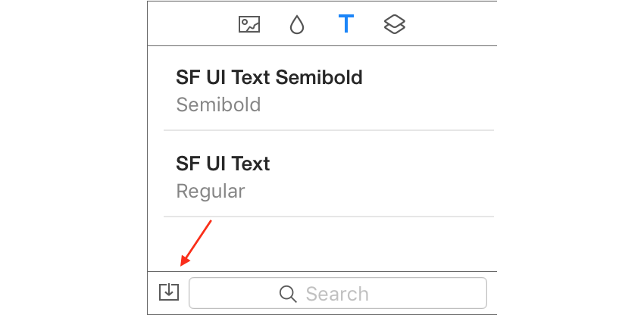The height and width of the screenshot is (315, 644).
Task: Click blank space right of SF UI Text
Action: (382, 164)
